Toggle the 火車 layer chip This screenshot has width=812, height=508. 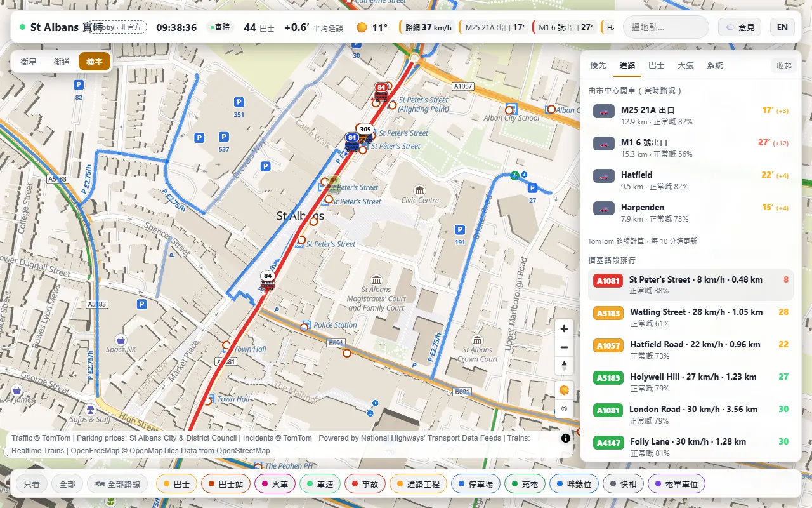[x=275, y=484]
